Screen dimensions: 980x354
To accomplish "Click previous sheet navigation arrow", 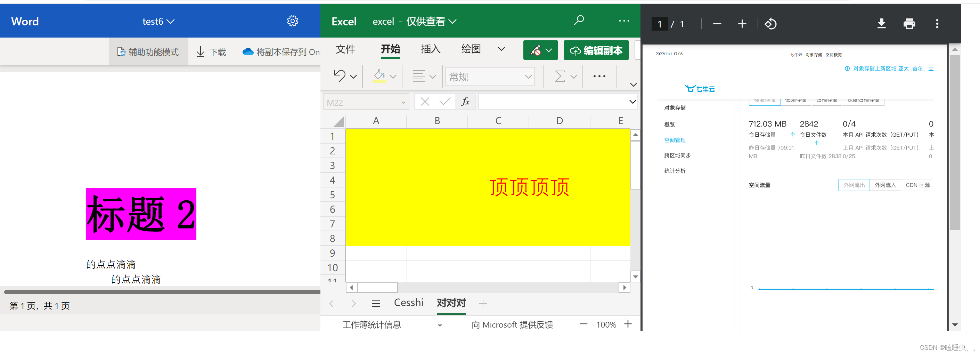I will pyautogui.click(x=332, y=303).
